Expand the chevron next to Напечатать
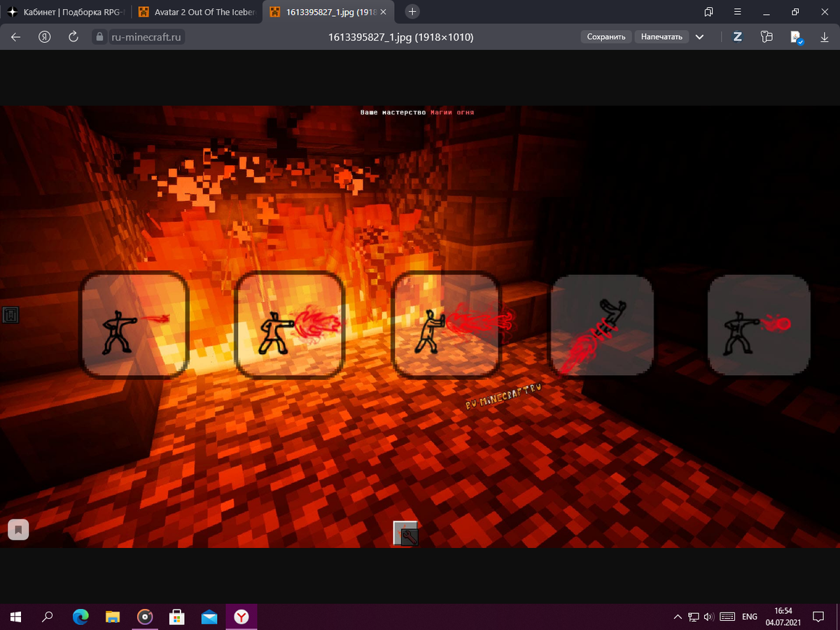840x630 pixels. coord(700,37)
